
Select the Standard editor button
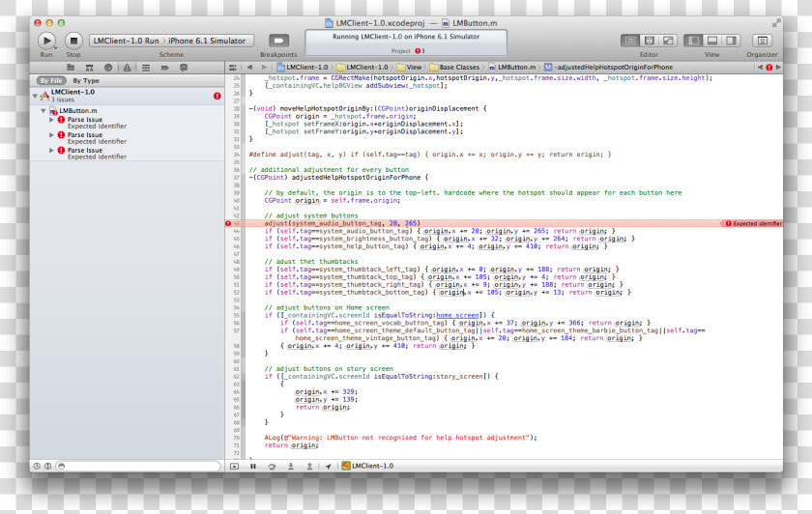tap(630, 41)
